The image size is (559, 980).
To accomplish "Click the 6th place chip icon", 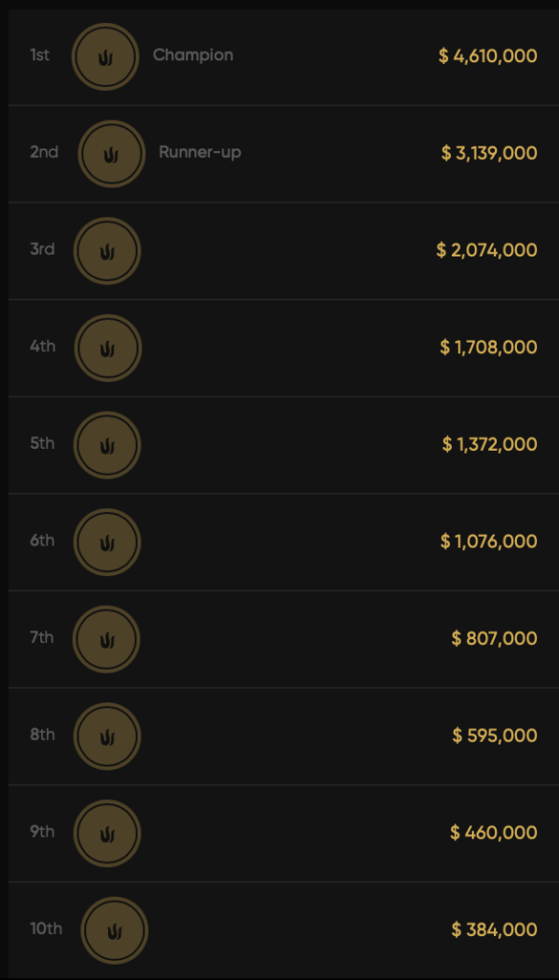I will click(107, 542).
